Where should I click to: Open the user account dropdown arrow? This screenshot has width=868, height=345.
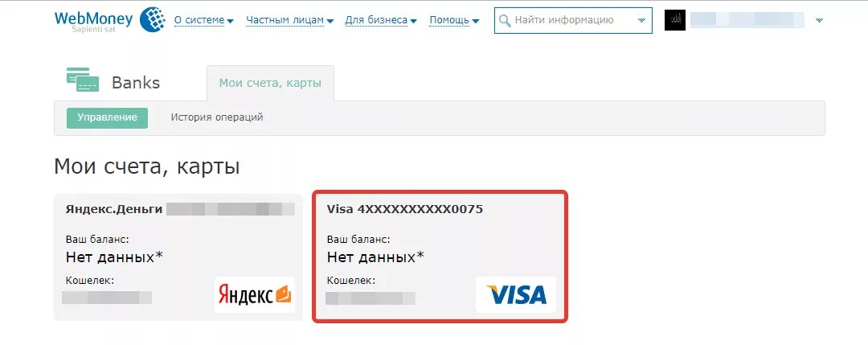pyautogui.click(x=819, y=20)
